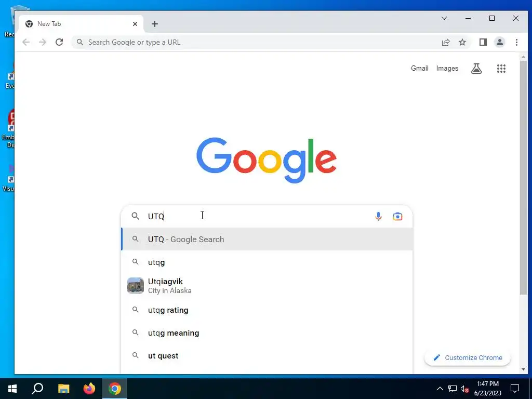Click the Google logo
The image size is (532, 399).
point(267,160)
